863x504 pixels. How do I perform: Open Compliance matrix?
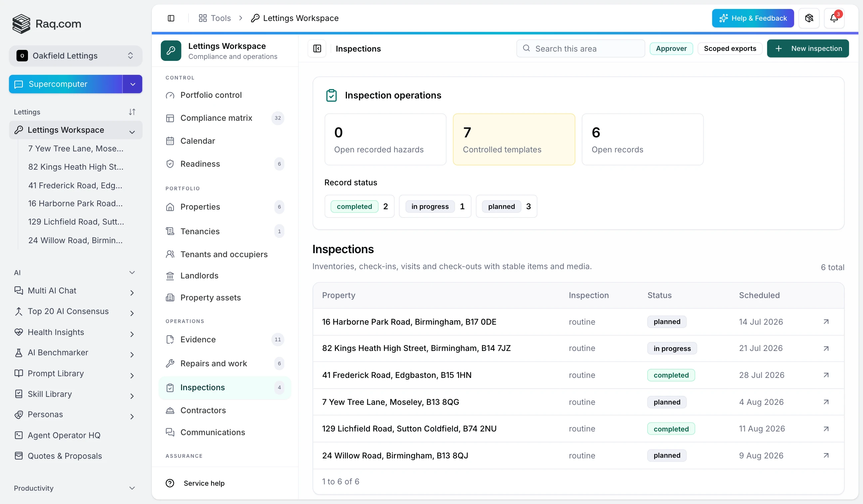[x=225, y=118]
